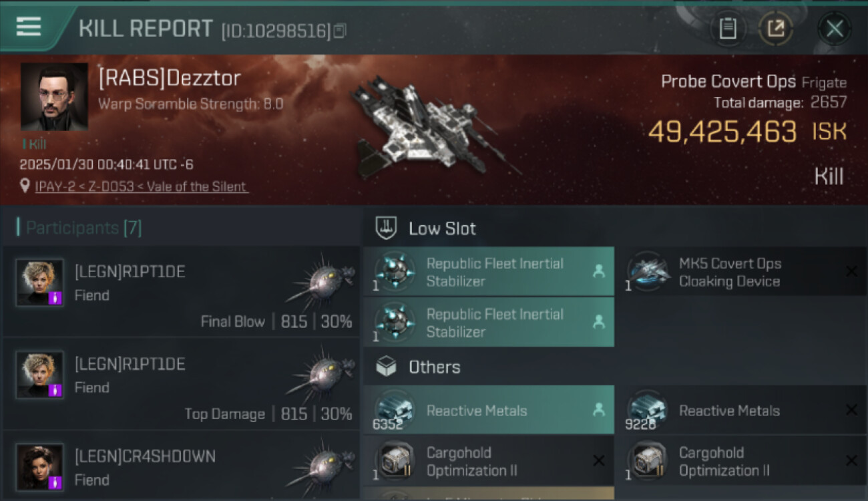The width and height of the screenshot is (868, 501).
Task: Select destroyed Reactive Metals stack of 9228
Action: click(x=741, y=410)
